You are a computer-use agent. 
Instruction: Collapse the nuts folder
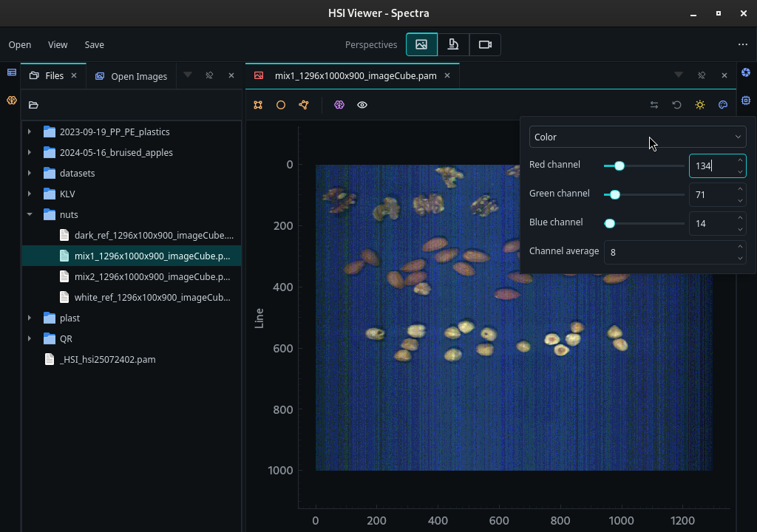[30, 214]
